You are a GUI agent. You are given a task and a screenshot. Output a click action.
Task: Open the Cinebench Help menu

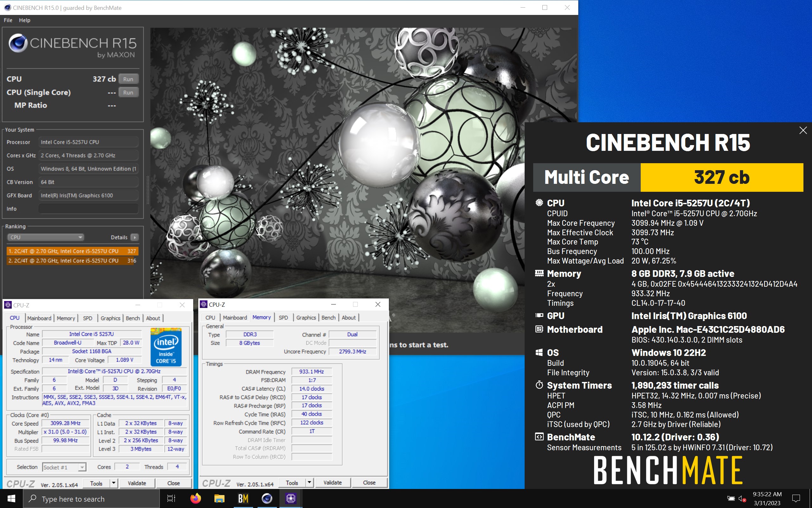coord(24,20)
